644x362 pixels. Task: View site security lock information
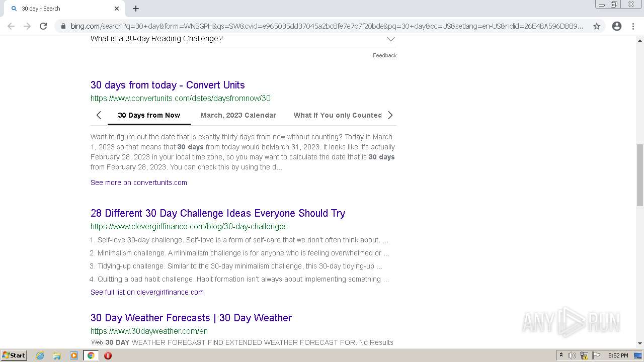tap(63, 26)
